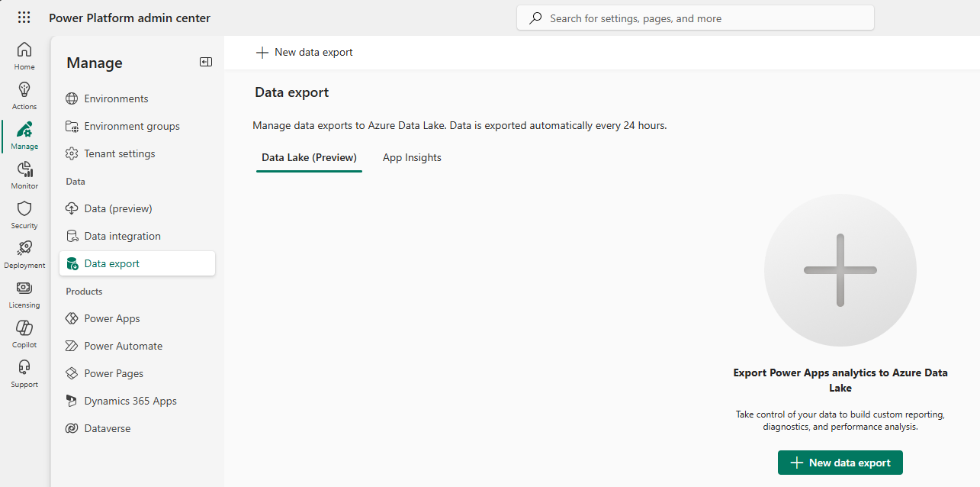Open Licensing in left rail

pos(24,294)
